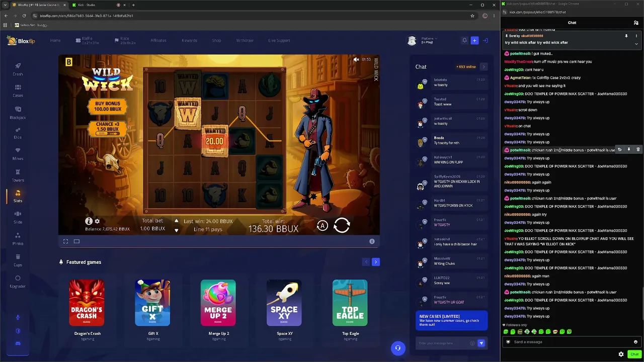Image resolution: width=644 pixels, height=362 pixels.
Task: Open Live Support in the top nav
Action: pyautogui.click(x=279, y=40)
